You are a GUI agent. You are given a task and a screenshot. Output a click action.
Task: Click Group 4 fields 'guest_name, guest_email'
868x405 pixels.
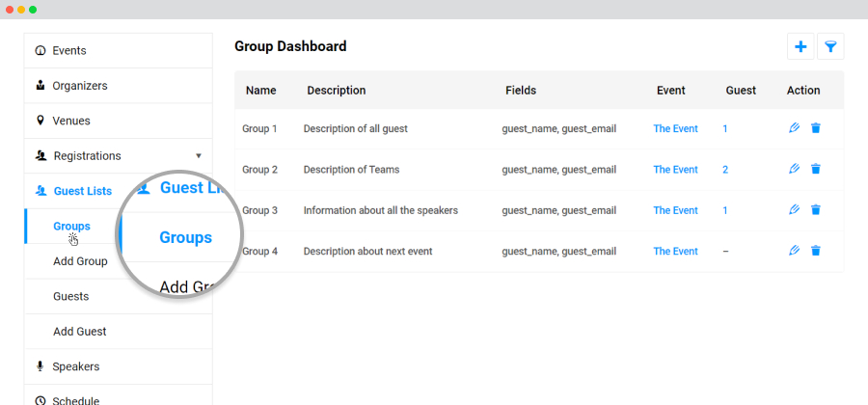[x=559, y=251]
